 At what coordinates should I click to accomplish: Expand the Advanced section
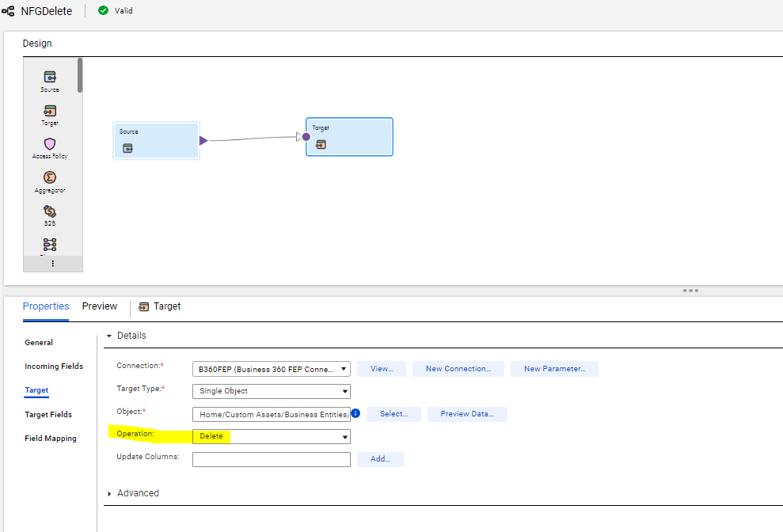[x=109, y=493]
